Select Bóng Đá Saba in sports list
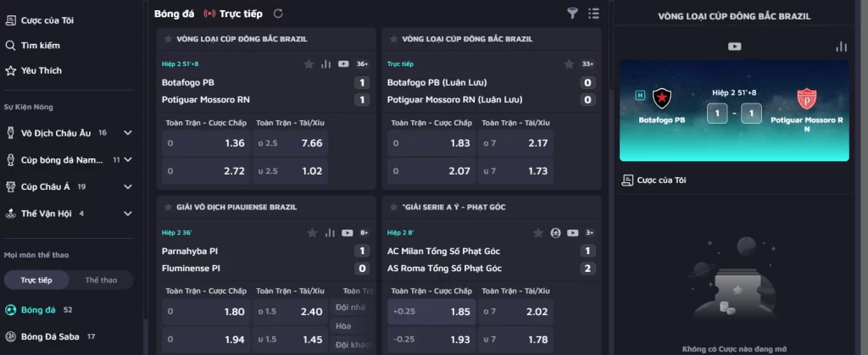Viewport: 868px width, 355px height. click(x=50, y=336)
